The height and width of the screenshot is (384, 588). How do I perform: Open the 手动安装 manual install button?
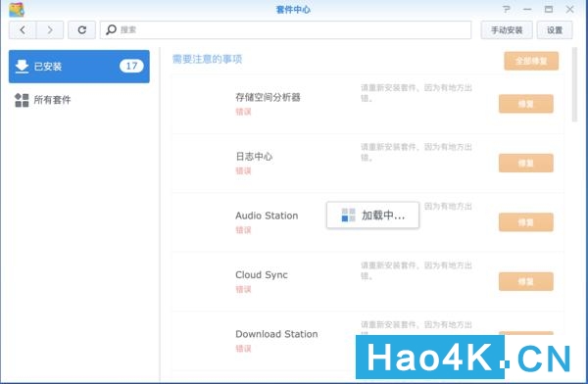507,30
